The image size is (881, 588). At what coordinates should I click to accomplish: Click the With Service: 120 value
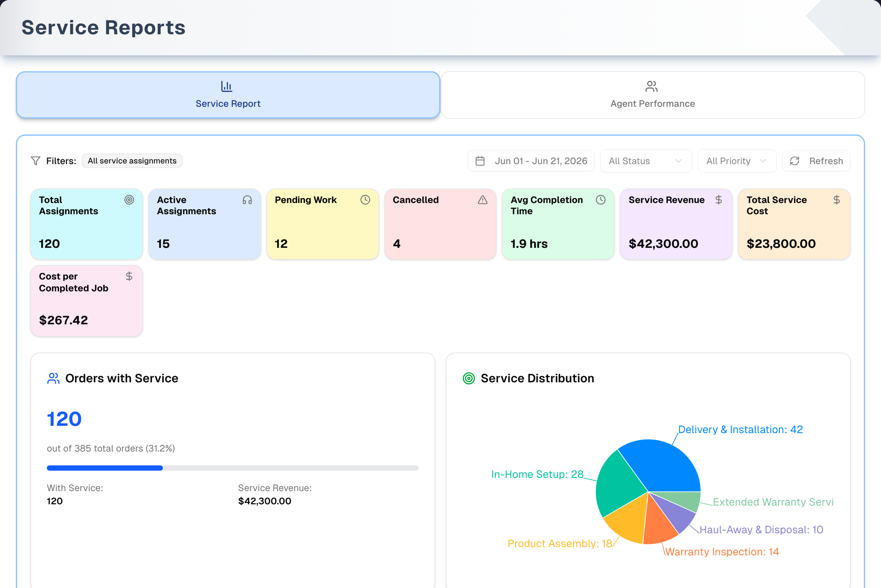pos(55,501)
